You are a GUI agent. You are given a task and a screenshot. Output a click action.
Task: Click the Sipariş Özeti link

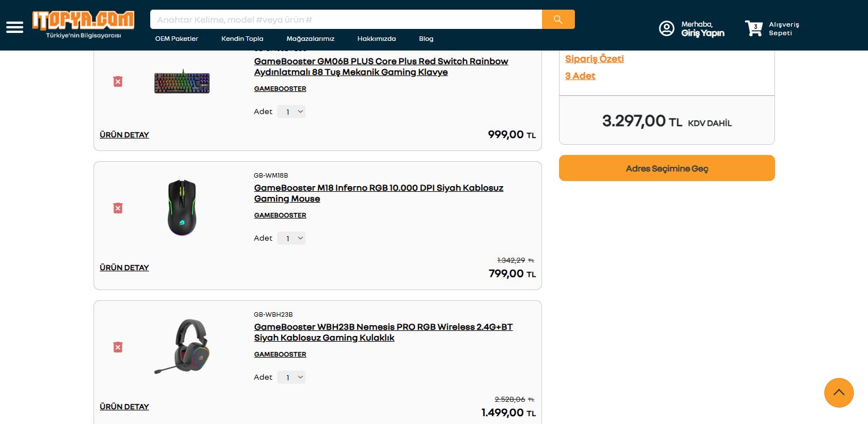(595, 59)
